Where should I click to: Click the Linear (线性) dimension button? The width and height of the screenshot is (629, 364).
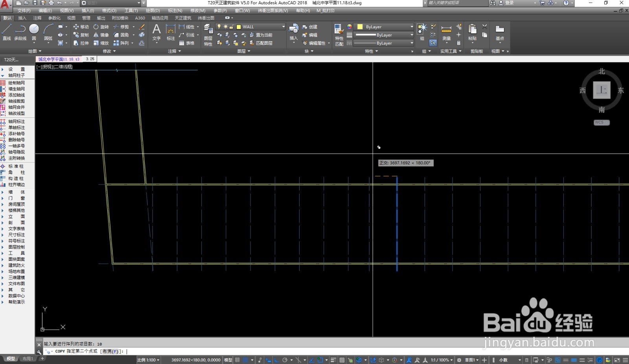(x=187, y=27)
